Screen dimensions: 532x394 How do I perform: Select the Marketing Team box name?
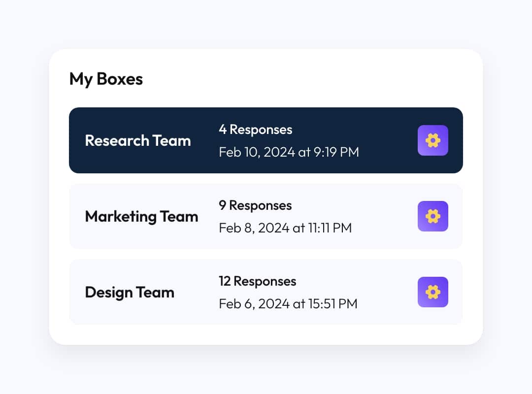click(x=141, y=217)
